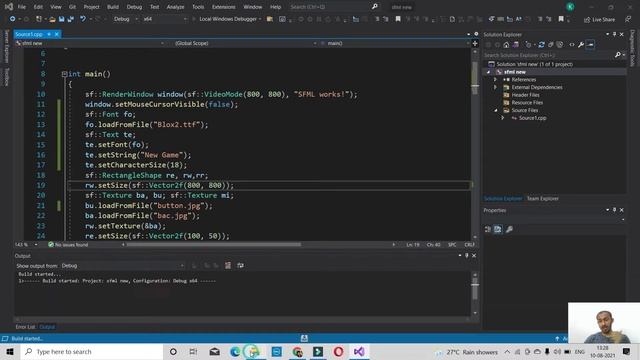Click the Show All Files icon in Solution Explorer
640x360 pixels.
pos(560,44)
